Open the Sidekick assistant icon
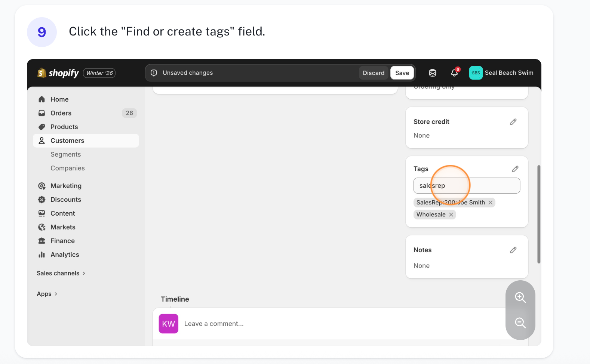The height and width of the screenshot is (364, 590). point(433,73)
